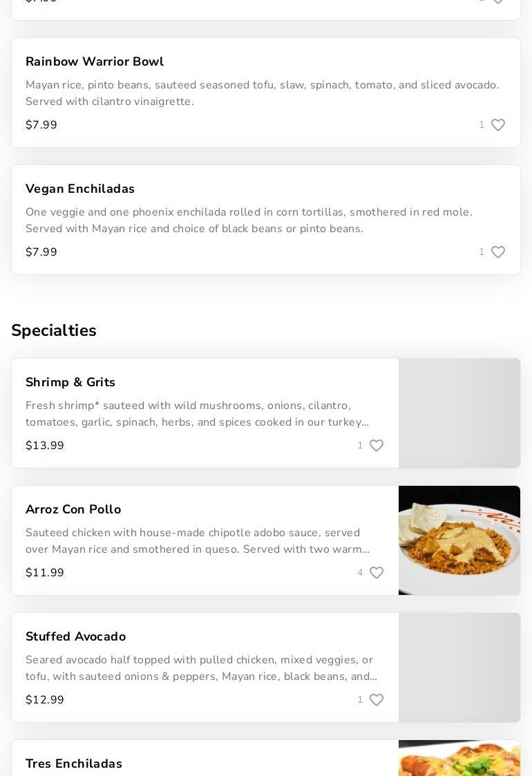The width and height of the screenshot is (532, 776).
Task: Select the Vegan Enchiladas title
Action: click(80, 189)
